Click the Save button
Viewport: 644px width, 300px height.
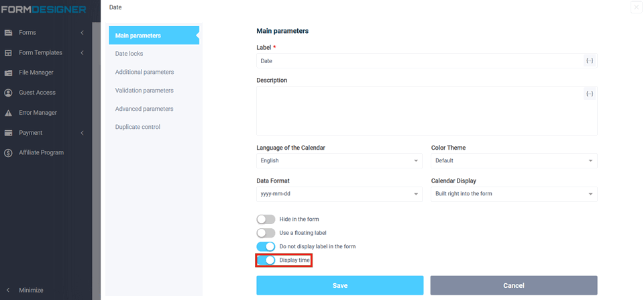[x=339, y=285]
